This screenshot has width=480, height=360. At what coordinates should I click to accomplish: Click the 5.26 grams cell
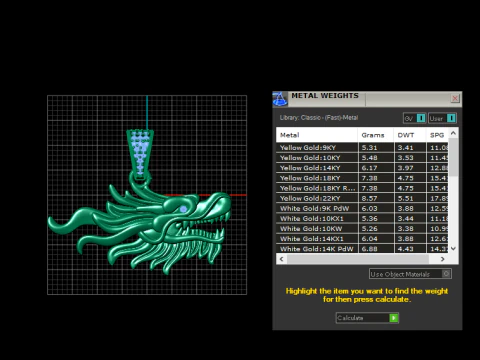tap(376, 229)
